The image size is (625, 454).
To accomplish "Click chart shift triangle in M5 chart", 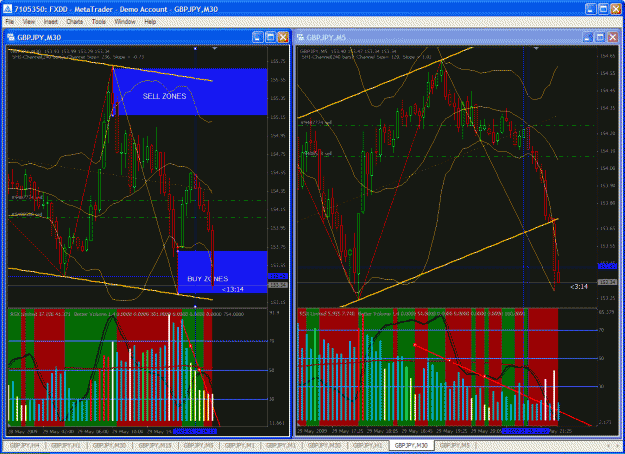I will point(537,49).
